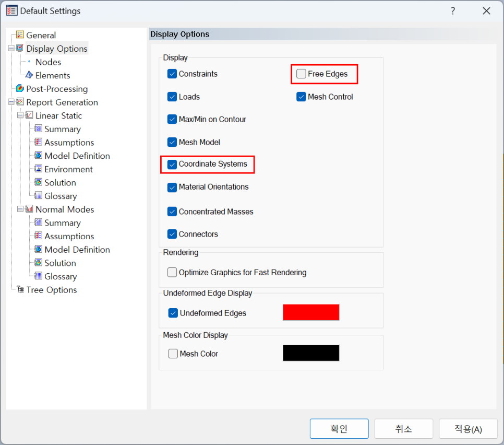Select Model Definition under Linear Static
Screen dimensions: 504x445
click(x=77, y=156)
